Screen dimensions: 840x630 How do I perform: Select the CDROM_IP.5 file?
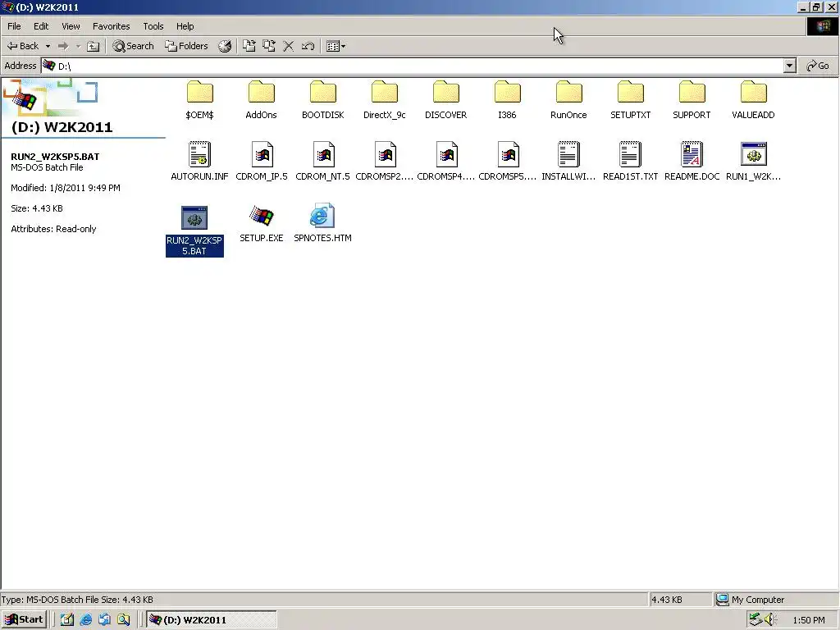click(x=262, y=162)
